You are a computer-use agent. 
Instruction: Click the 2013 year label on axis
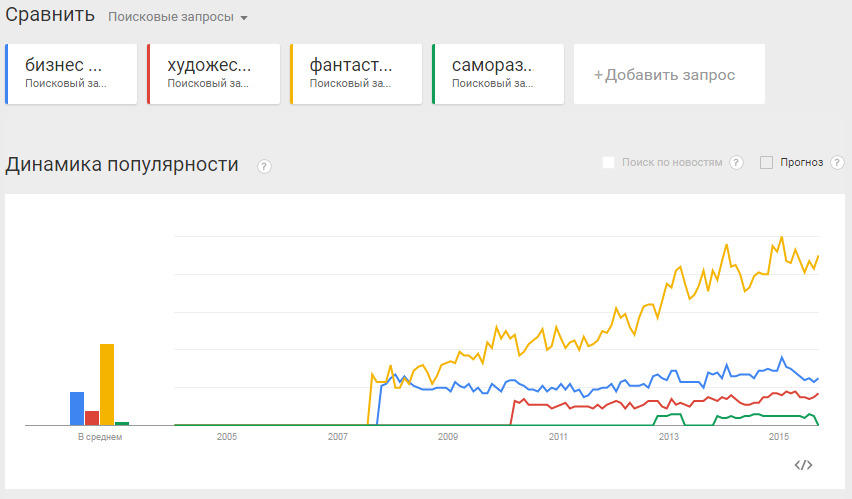(x=668, y=436)
